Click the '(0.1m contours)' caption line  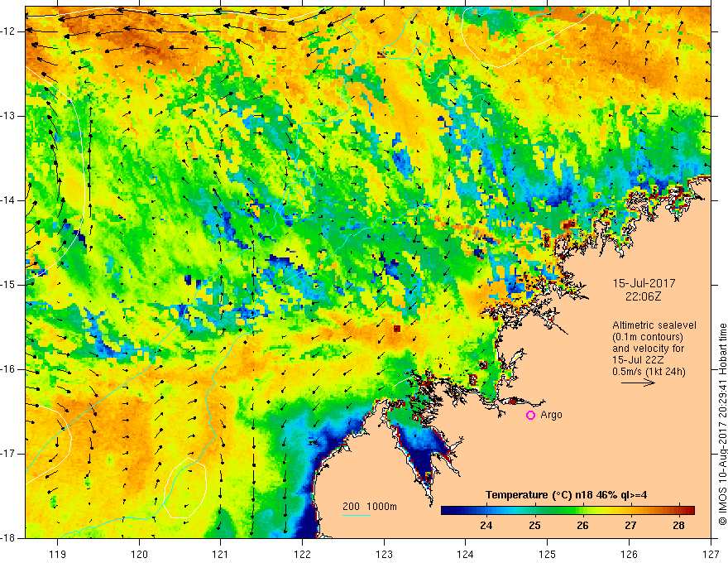pos(648,337)
